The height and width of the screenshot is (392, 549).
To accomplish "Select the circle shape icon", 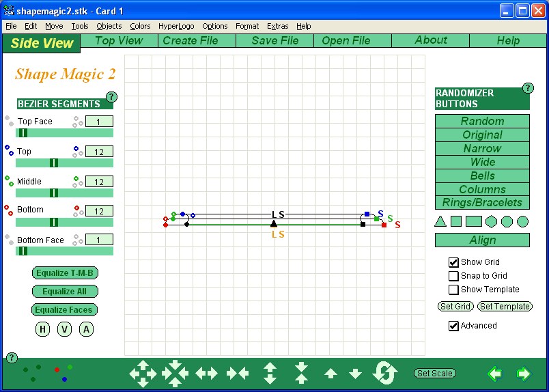I will (522, 221).
